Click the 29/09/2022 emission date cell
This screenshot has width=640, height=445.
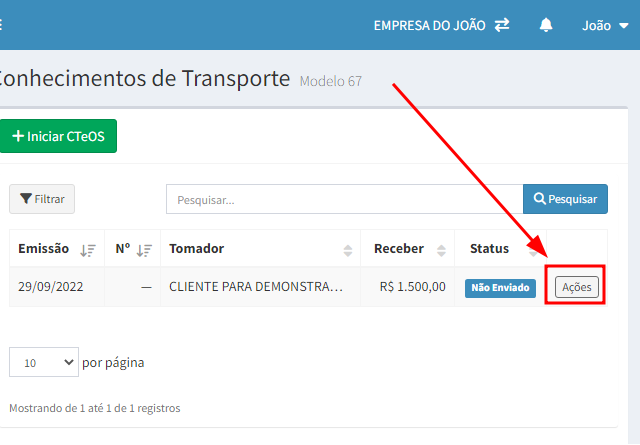point(51,287)
